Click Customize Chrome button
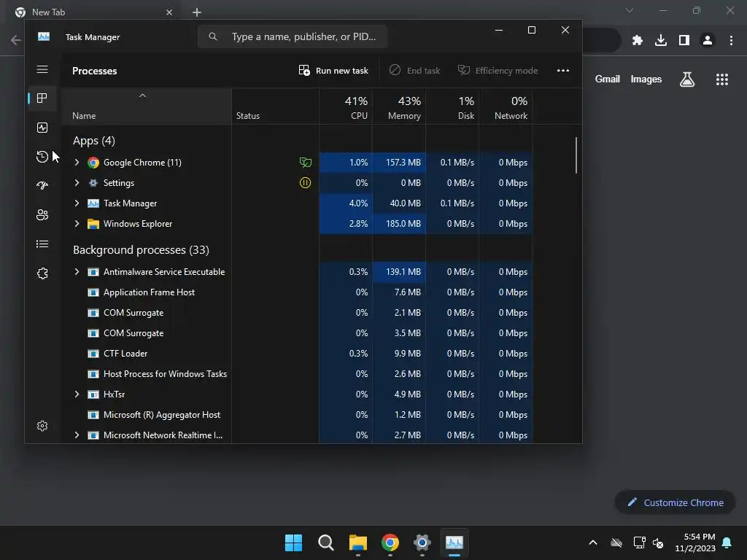The height and width of the screenshot is (560, 747). 675,502
